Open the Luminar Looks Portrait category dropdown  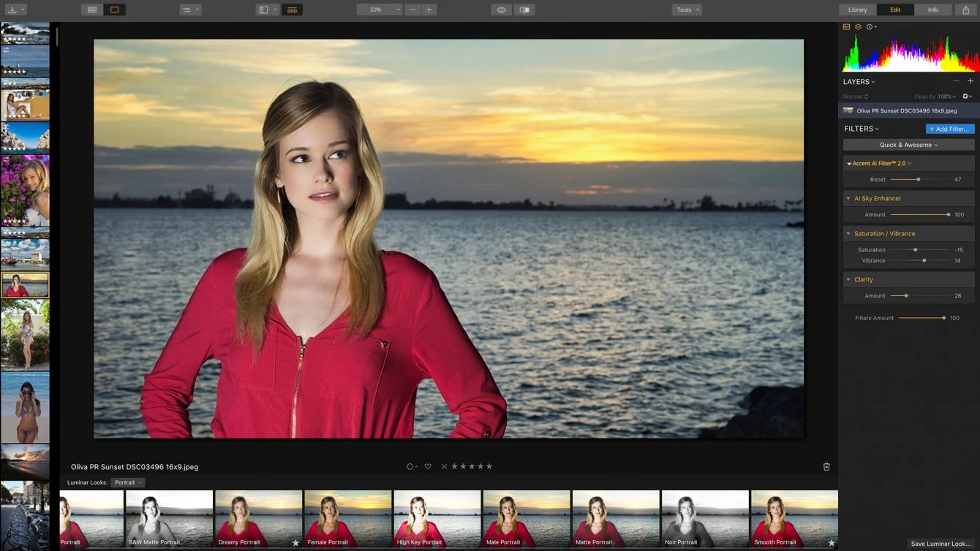(x=128, y=482)
